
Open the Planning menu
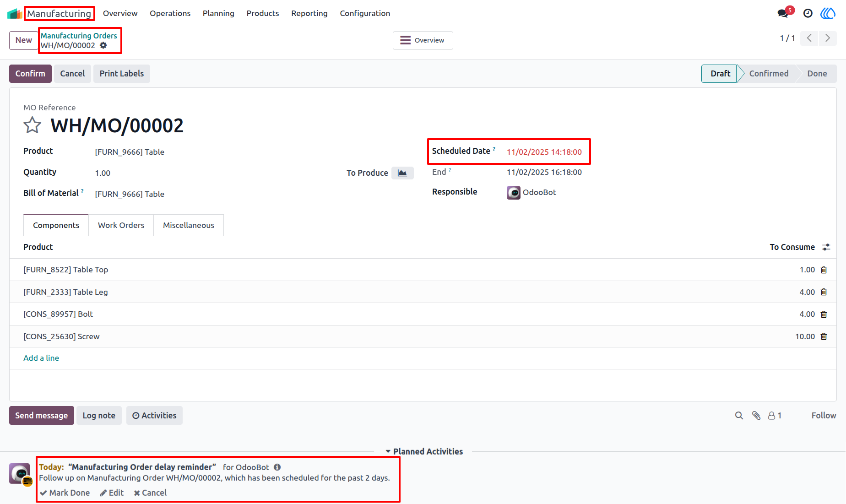[218, 13]
